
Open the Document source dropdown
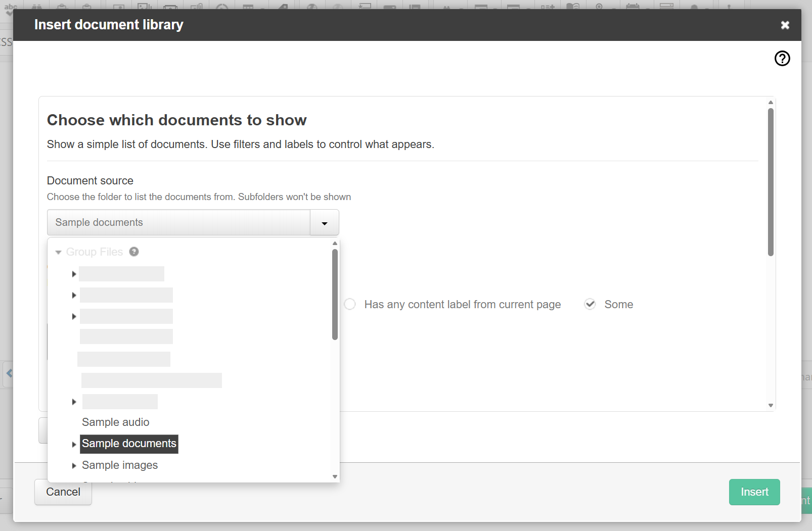coord(324,222)
